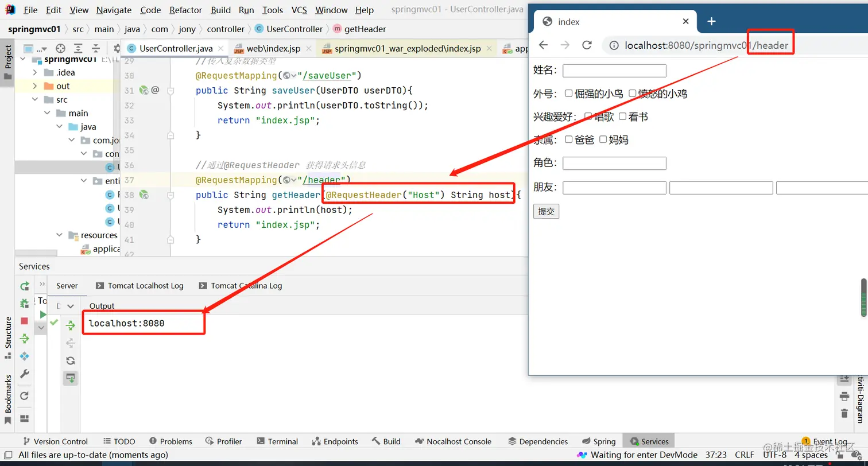
Task: Click the print icon in right console toolbar
Action: (x=844, y=396)
